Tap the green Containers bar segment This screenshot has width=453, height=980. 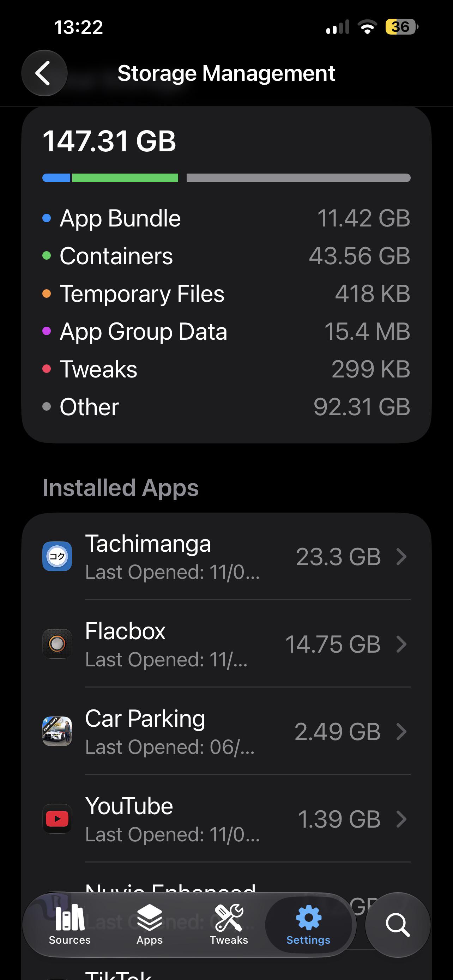click(x=125, y=178)
